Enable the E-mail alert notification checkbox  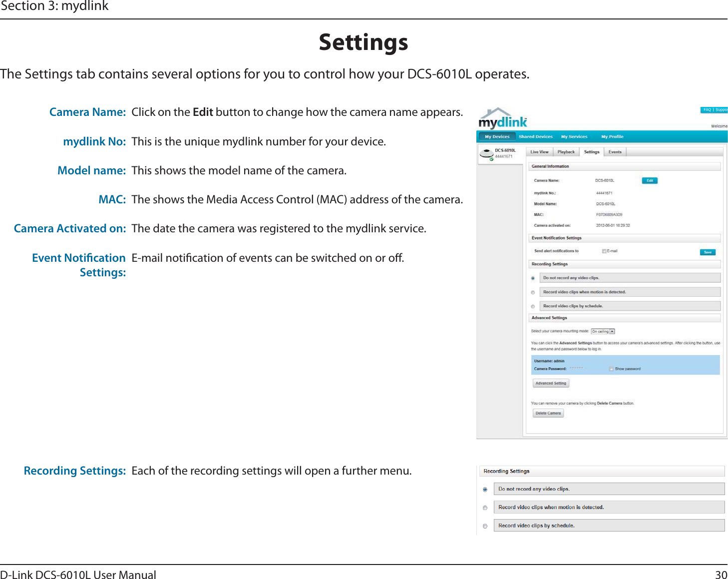click(604, 251)
